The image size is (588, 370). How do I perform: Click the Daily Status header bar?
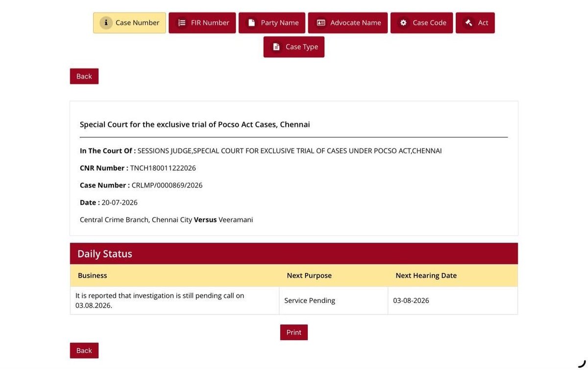[294, 253]
